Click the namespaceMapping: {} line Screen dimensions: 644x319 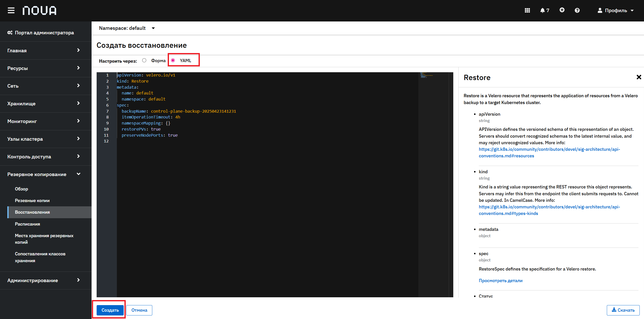[146, 123]
